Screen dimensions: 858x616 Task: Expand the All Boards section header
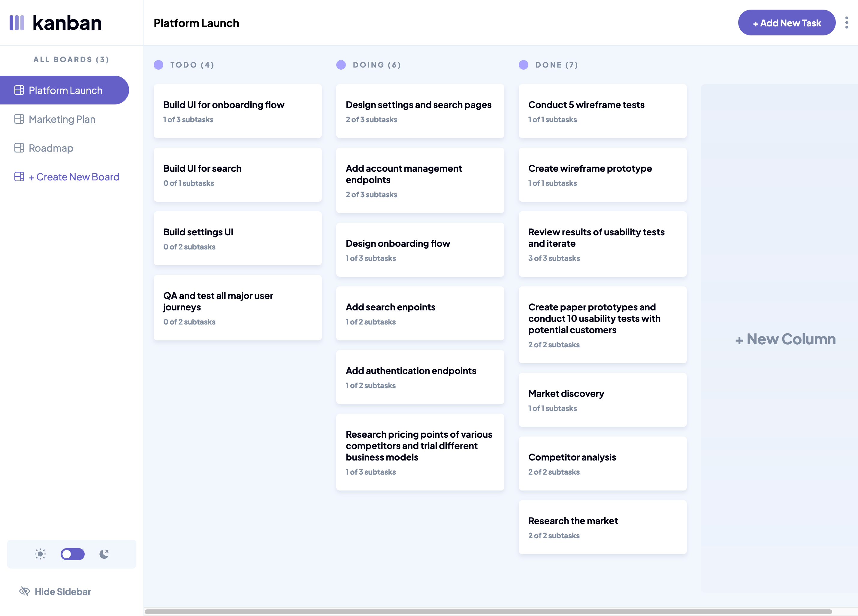71,59
